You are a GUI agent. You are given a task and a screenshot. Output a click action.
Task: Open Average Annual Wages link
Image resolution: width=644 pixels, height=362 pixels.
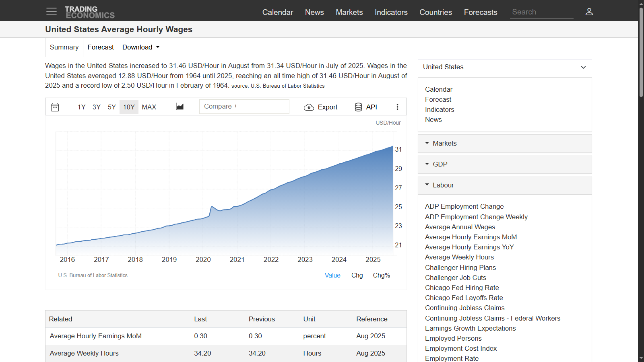pyautogui.click(x=460, y=227)
